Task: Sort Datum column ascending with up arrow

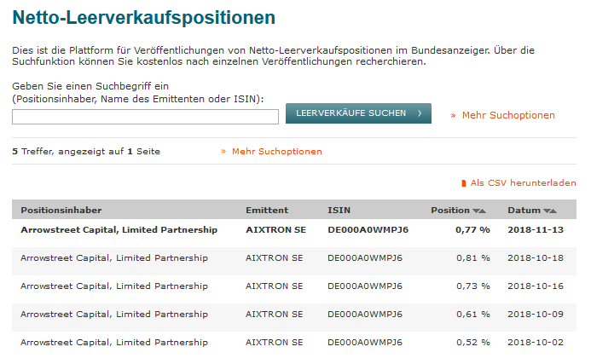Action: click(553, 211)
